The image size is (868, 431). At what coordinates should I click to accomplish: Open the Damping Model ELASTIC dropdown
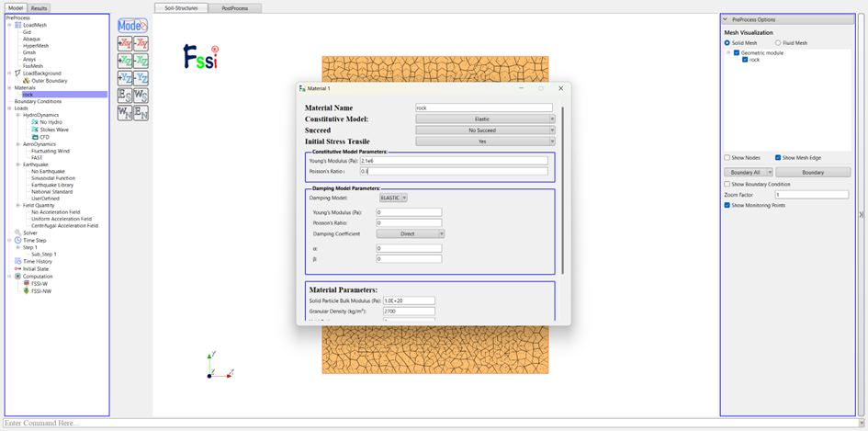coord(394,198)
